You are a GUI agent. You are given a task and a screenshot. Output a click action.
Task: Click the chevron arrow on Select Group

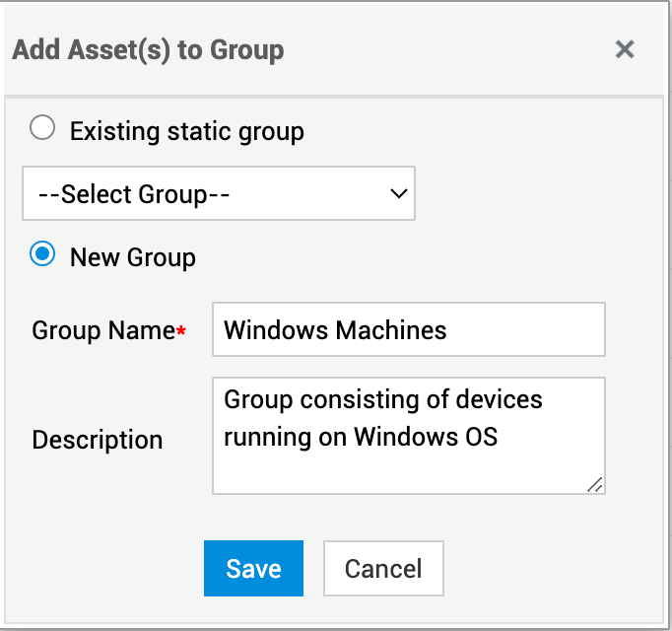coord(399,193)
